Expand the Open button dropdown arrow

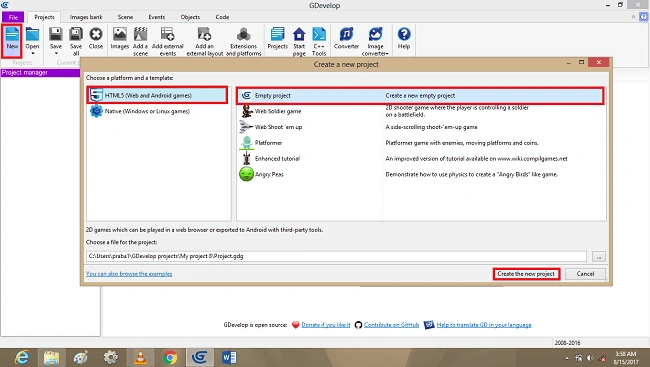pos(32,53)
